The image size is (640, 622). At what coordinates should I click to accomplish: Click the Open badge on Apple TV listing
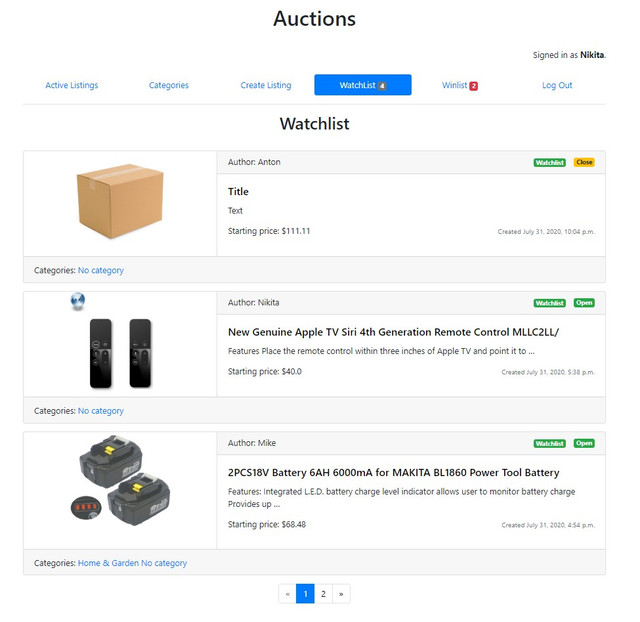coord(584,302)
